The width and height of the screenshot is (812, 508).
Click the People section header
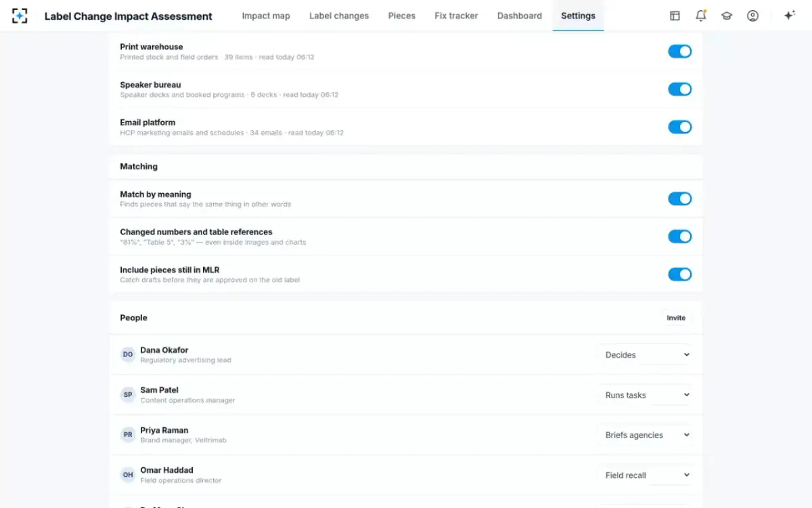(x=133, y=318)
